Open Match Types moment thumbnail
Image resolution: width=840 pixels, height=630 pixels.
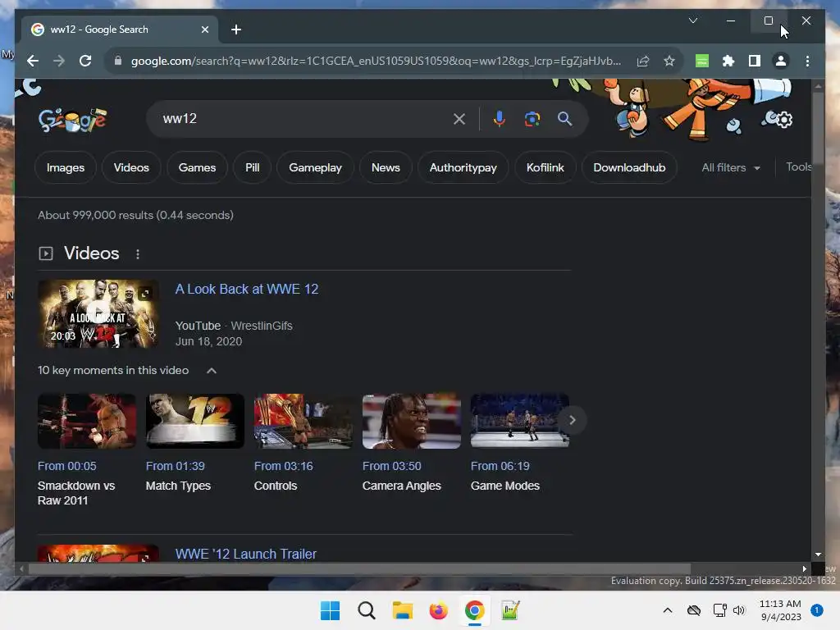[195, 421]
